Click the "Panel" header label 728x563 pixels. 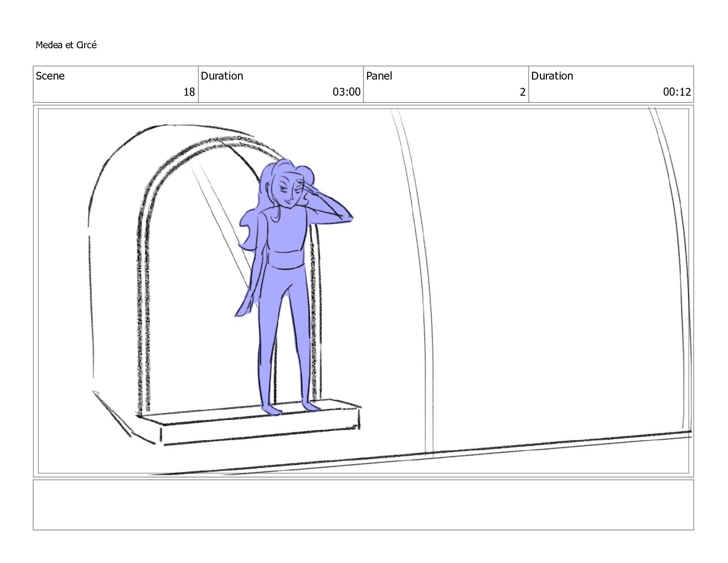tap(379, 76)
